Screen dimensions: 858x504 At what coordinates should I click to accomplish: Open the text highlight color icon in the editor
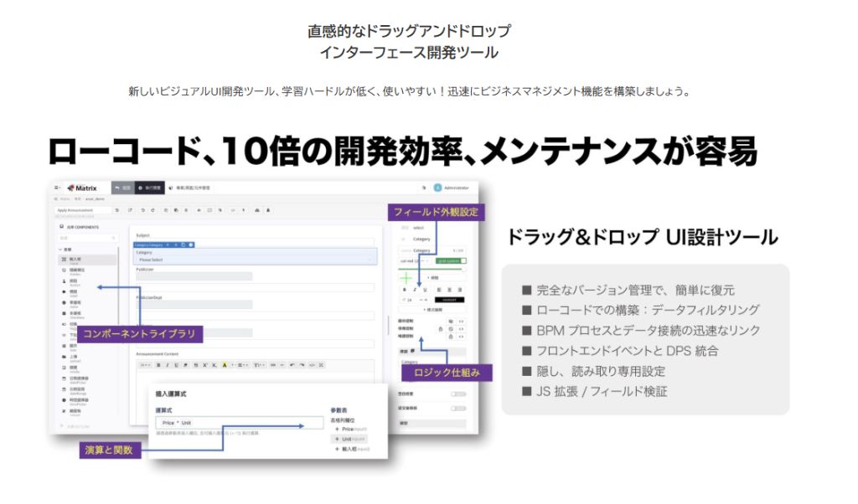point(225,365)
